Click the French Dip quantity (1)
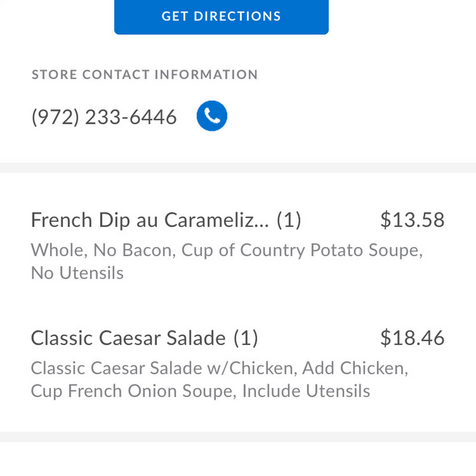Image resolution: width=476 pixels, height=476 pixels. 289,220
